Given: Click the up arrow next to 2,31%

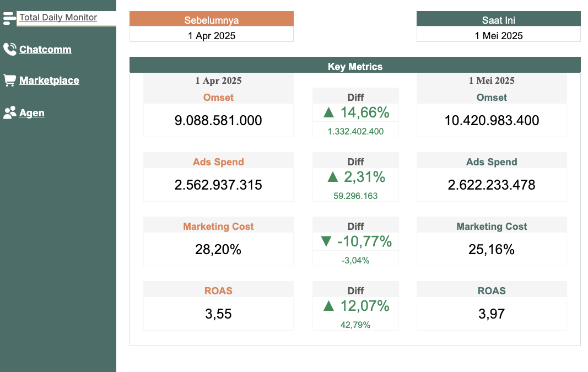Looking at the screenshot, I should [x=332, y=177].
